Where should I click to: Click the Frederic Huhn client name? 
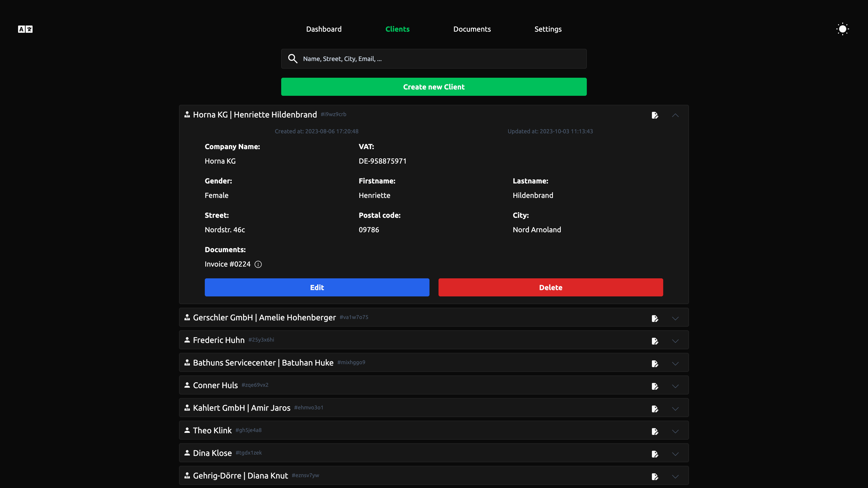tap(219, 340)
